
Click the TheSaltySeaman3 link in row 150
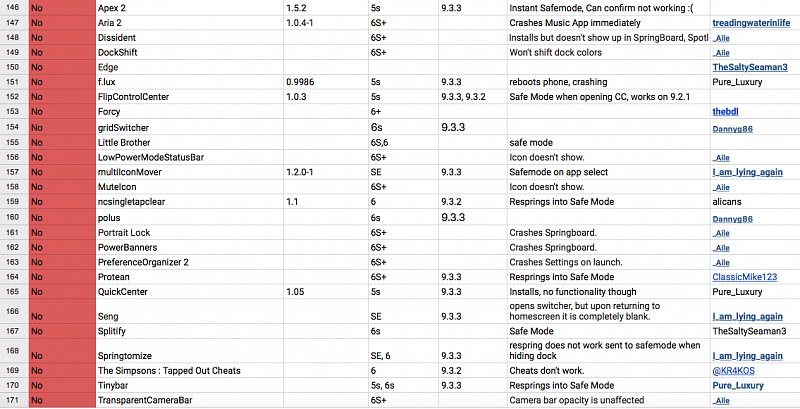pos(755,67)
